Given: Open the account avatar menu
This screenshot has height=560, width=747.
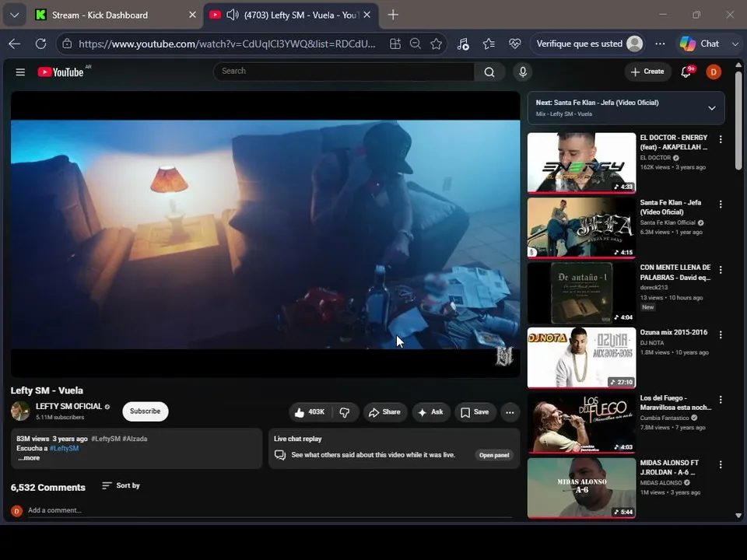Looking at the screenshot, I should click(x=714, y=72).
